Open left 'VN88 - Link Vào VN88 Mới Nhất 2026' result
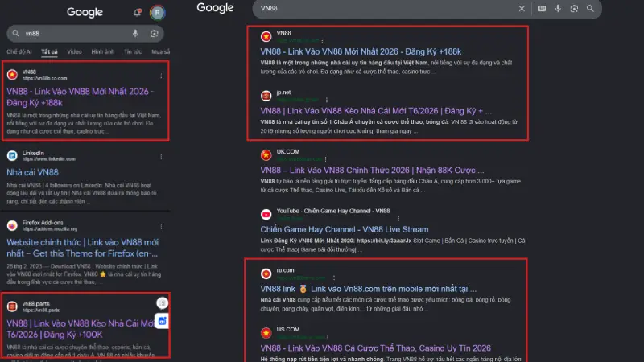644x362 pixels. 80,97
